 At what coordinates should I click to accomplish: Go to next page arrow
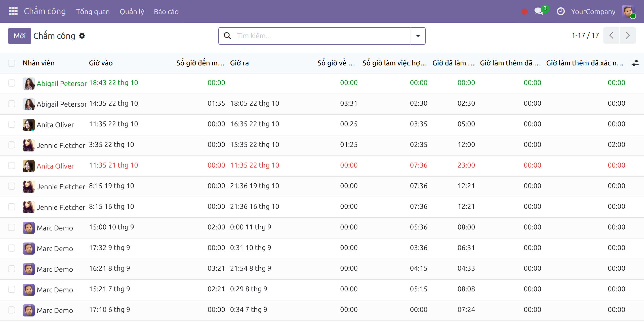coord(628,35)
